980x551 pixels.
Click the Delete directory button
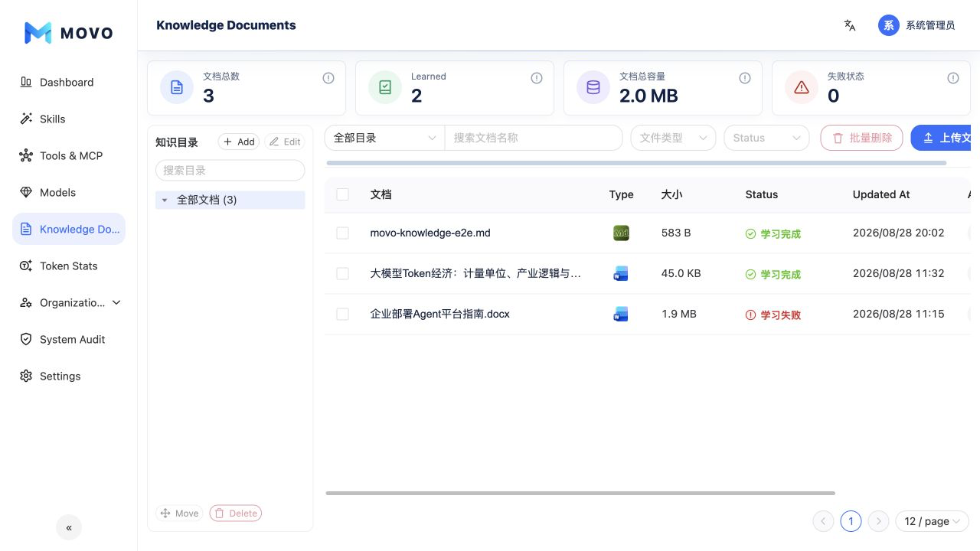click(236, 514)
